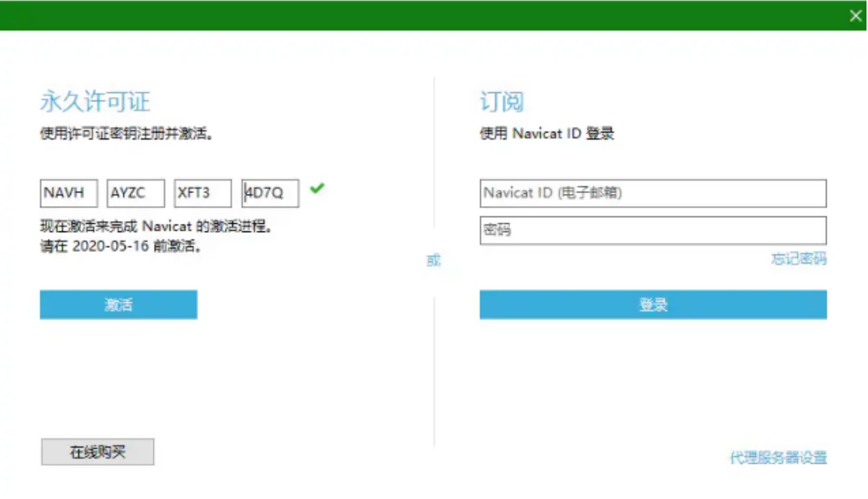868x499 pixels.
Task: Click the 密码 password field
Action: 653,231
